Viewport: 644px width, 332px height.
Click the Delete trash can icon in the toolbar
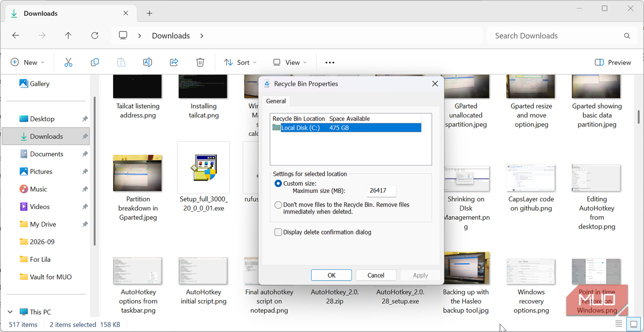click(200, 62)
